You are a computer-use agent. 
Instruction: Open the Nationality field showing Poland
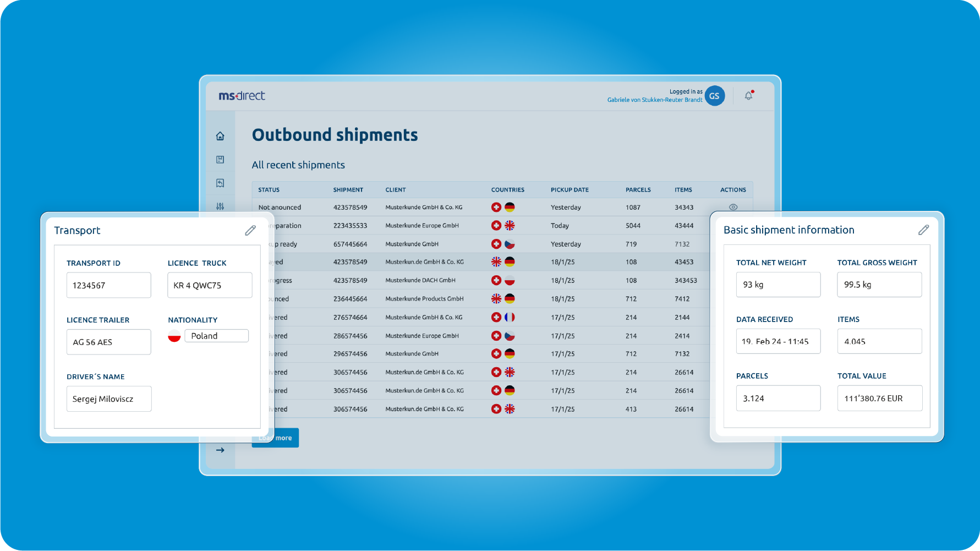[216, 336]
